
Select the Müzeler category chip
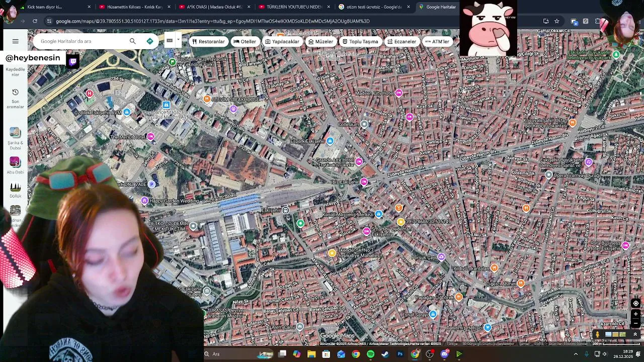(321, 42)
